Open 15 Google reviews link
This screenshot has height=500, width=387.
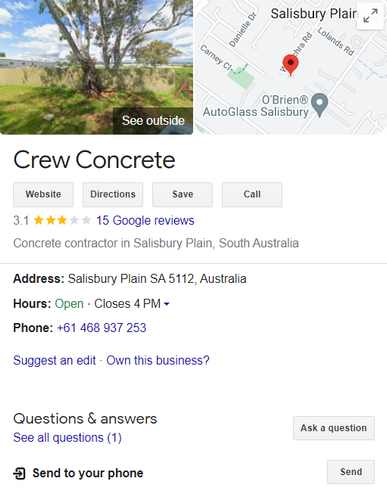(145, 221)
